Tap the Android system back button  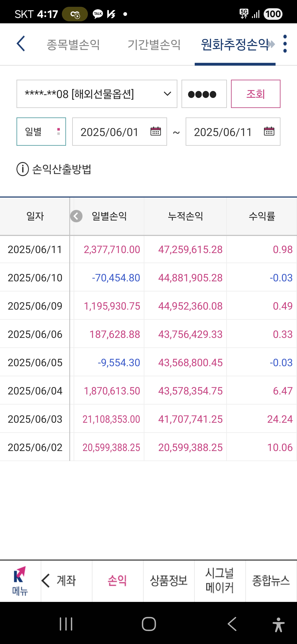[x=232, y=624]
